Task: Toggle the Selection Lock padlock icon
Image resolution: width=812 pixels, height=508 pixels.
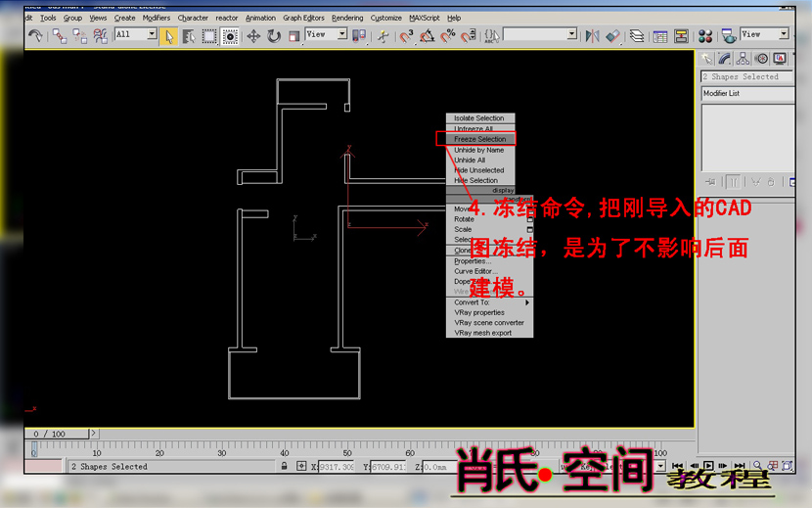Action: [x=285, y=466]
